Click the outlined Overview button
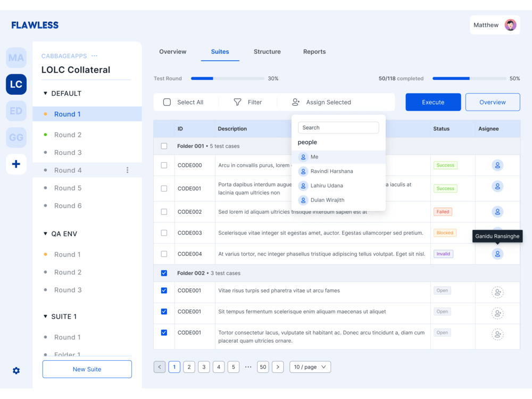 coord(492,102)
